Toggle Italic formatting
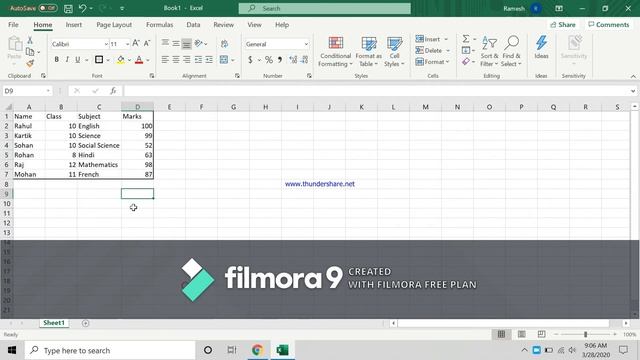This screenshot has width=640, height=360. [67, 60]
